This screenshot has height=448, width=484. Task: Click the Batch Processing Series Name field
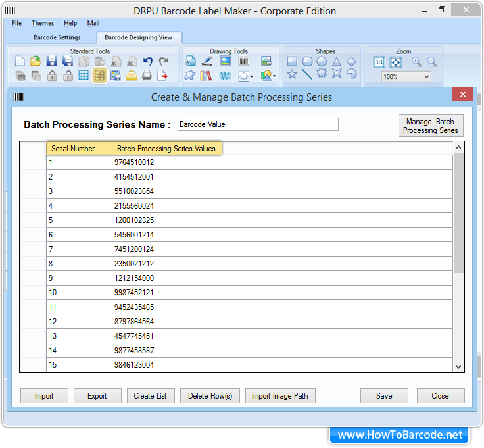point(258,124)
